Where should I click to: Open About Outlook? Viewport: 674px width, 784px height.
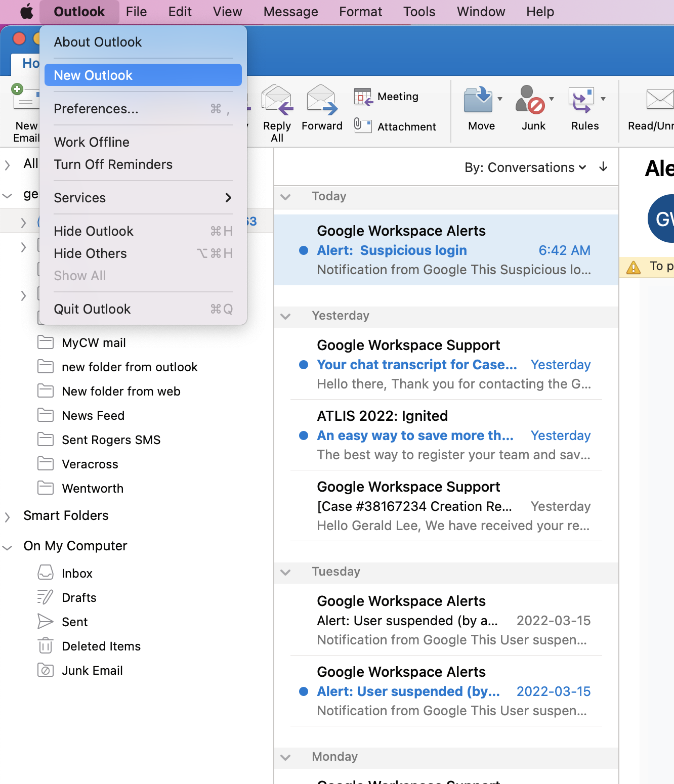[143, 42]
